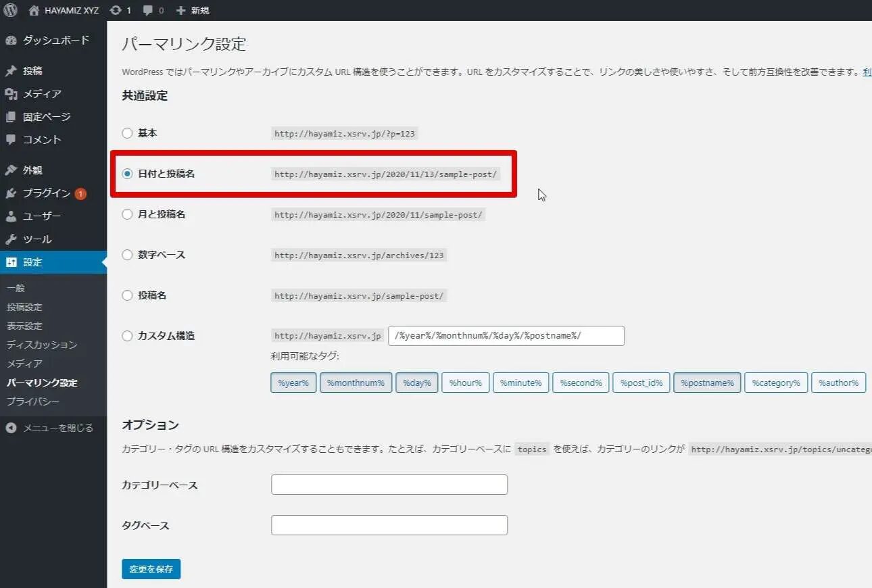Open the 新規 add-new menu in admin bar
Image resolution: width=872 pixels, height=588 pixels.
coord(193,10)
